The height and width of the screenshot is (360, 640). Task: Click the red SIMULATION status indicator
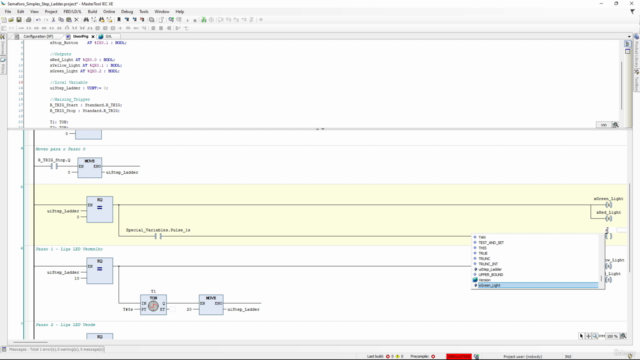[459, 356]
